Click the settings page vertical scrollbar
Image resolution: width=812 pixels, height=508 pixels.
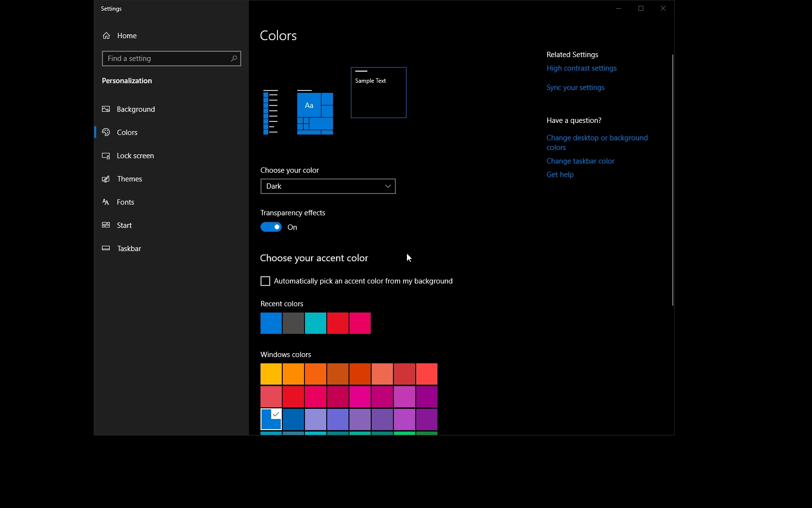(672, 180)
